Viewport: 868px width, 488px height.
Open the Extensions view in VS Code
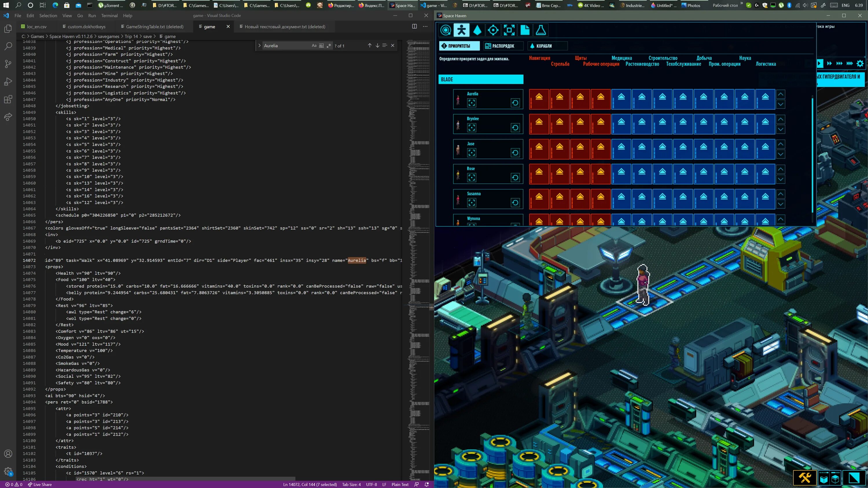click(x=8, y=99)
